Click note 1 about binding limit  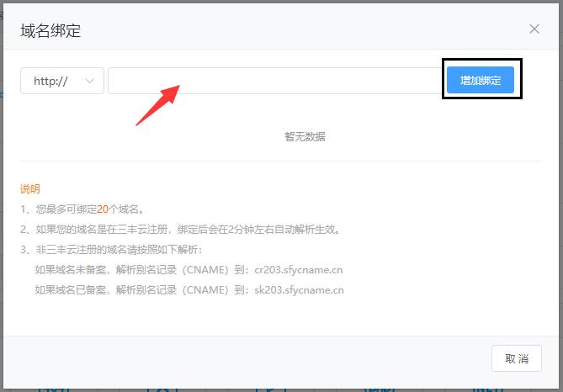82,209
